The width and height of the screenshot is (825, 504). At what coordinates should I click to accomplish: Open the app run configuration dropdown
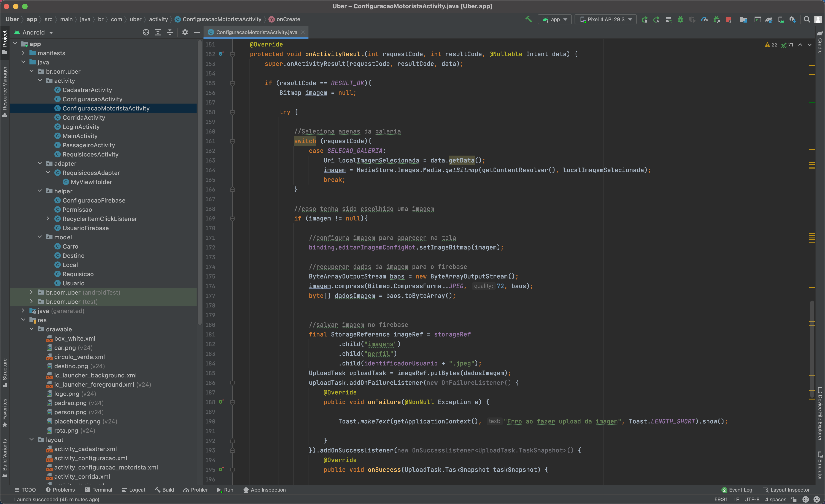555,19
